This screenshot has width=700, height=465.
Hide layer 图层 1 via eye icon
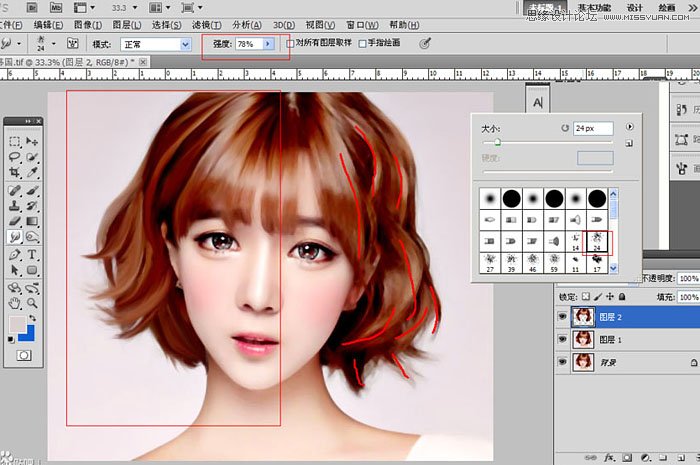tap(564, 339)
